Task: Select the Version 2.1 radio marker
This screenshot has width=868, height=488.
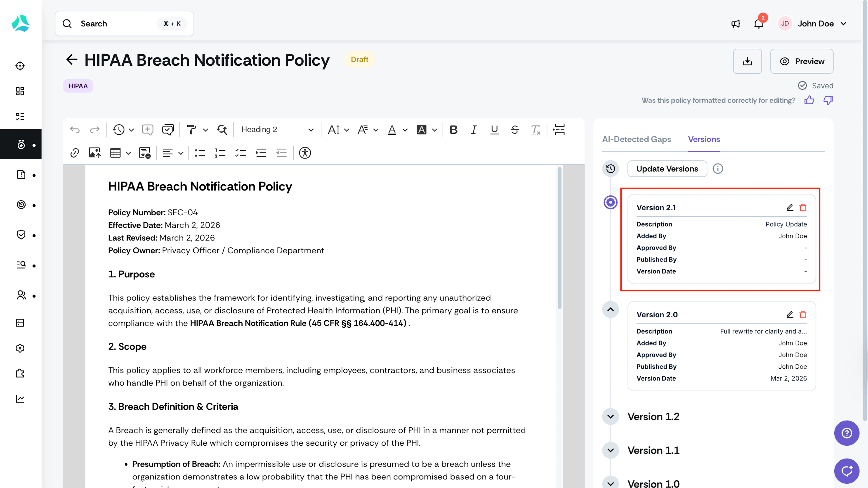Action: coord(610,202)
